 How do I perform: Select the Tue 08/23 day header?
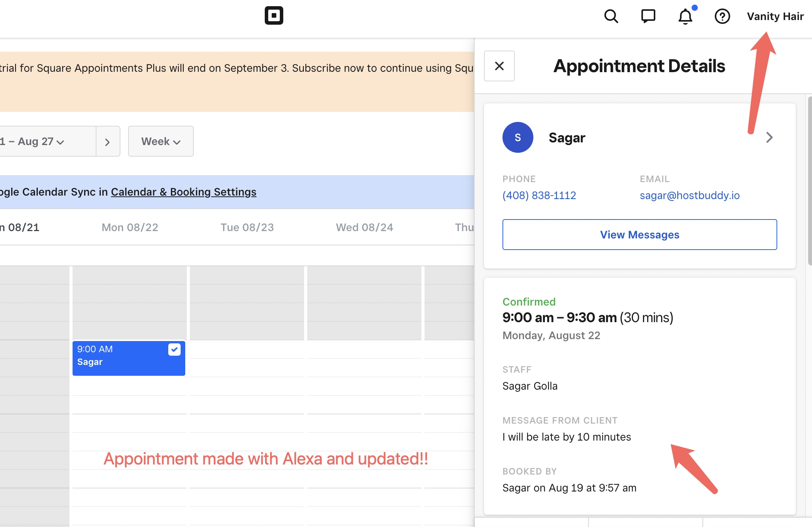click(247, 227)
